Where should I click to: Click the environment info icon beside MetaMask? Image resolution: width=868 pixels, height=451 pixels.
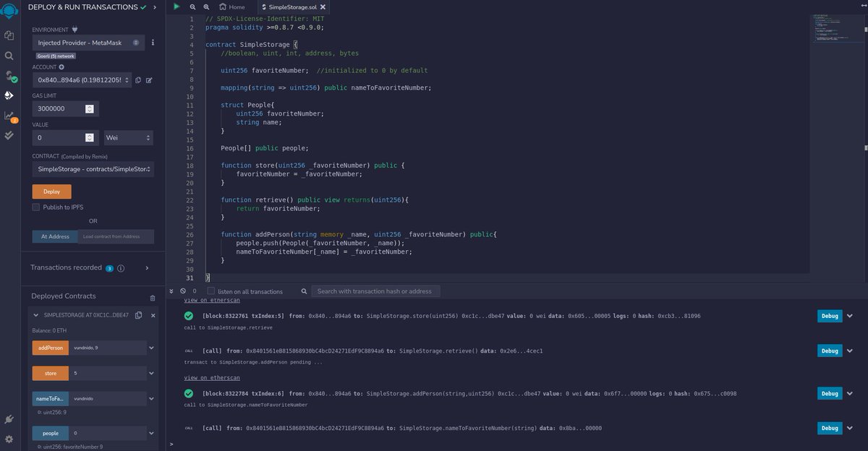[153, 43]
